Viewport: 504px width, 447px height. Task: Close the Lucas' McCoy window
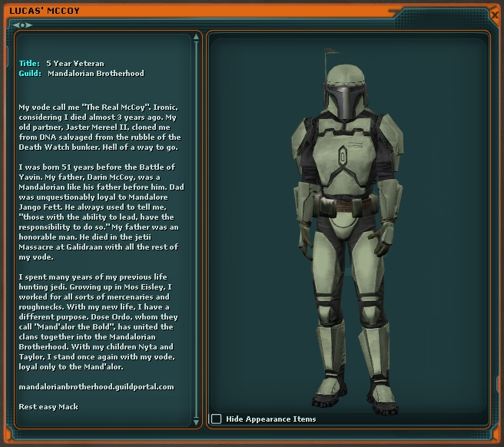pos(495,15)
